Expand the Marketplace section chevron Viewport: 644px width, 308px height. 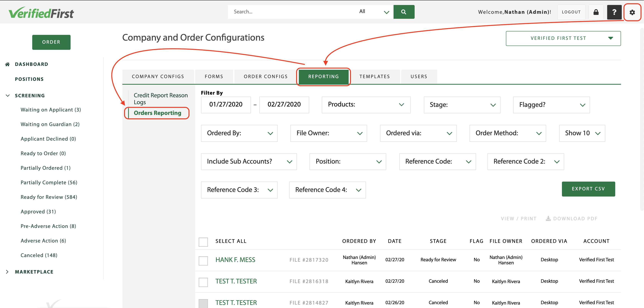point(7,272)
